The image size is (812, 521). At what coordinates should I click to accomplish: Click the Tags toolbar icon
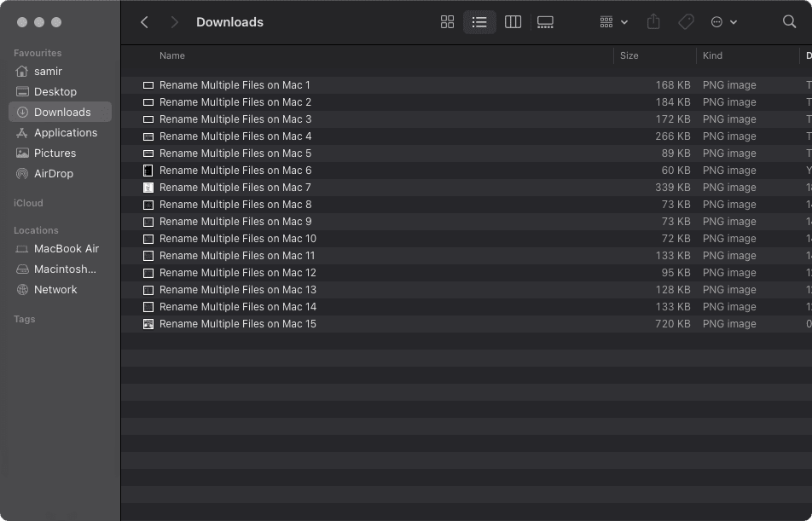pos(686,22)
